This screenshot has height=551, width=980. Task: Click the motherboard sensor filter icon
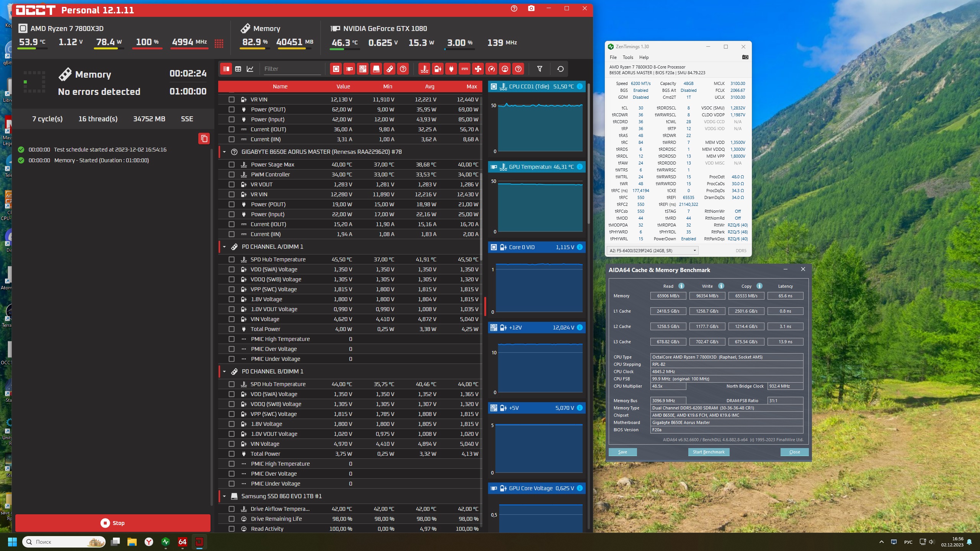pos(363,69)
